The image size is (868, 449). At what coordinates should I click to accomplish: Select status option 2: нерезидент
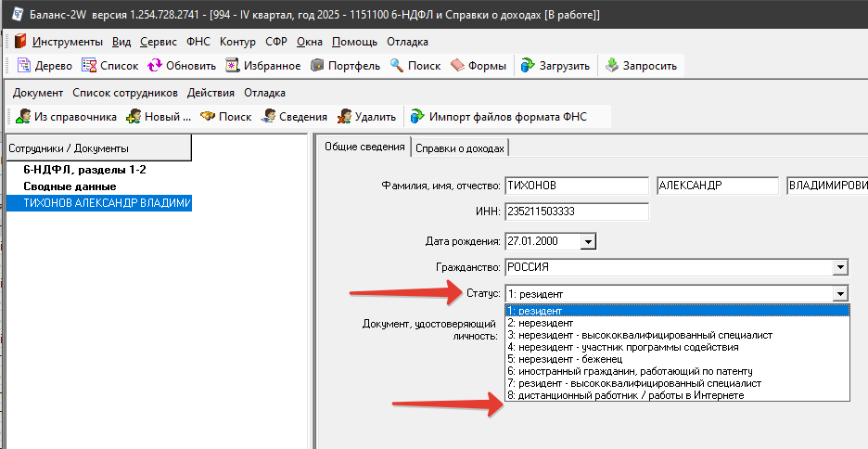coord(540,322)
